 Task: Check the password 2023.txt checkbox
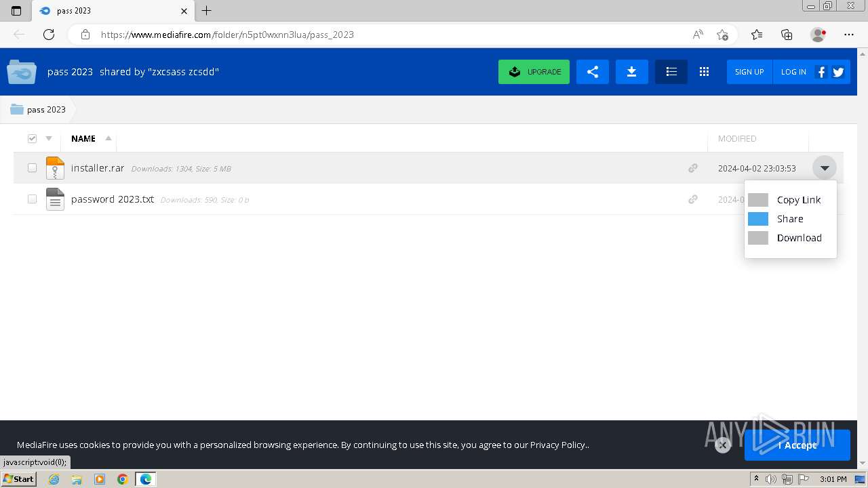[x=32, y=199]
